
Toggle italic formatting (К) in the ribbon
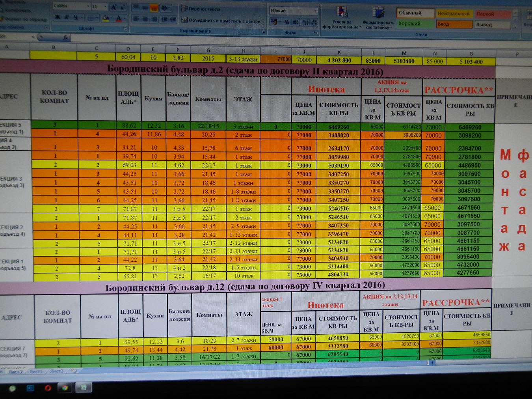pyautogui.click(x=67, y=17)
